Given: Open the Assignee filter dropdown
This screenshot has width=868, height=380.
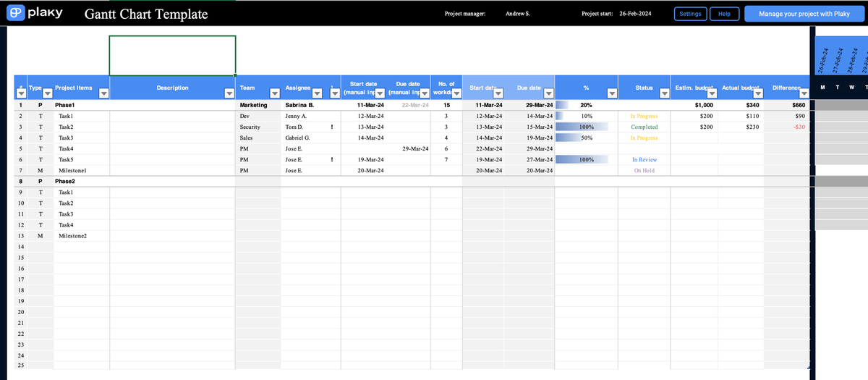Looking at the screenshot, I should (316, 93).
